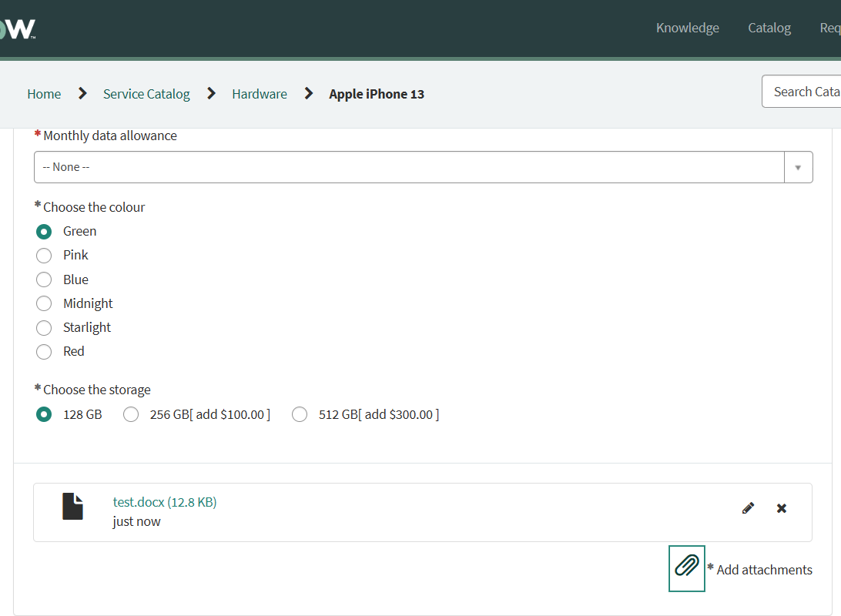Click the Add attachments label
This screenshot has height=616, width=841.
pos(764,570)
